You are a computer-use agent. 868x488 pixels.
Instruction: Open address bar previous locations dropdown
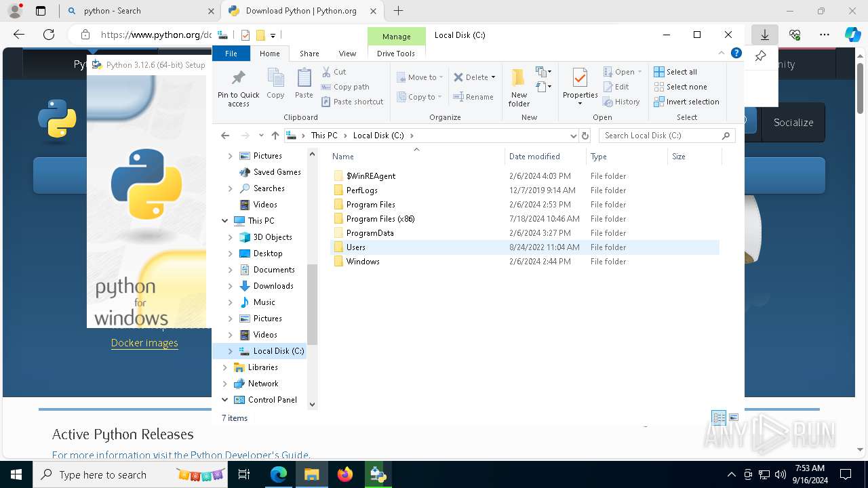574,136
